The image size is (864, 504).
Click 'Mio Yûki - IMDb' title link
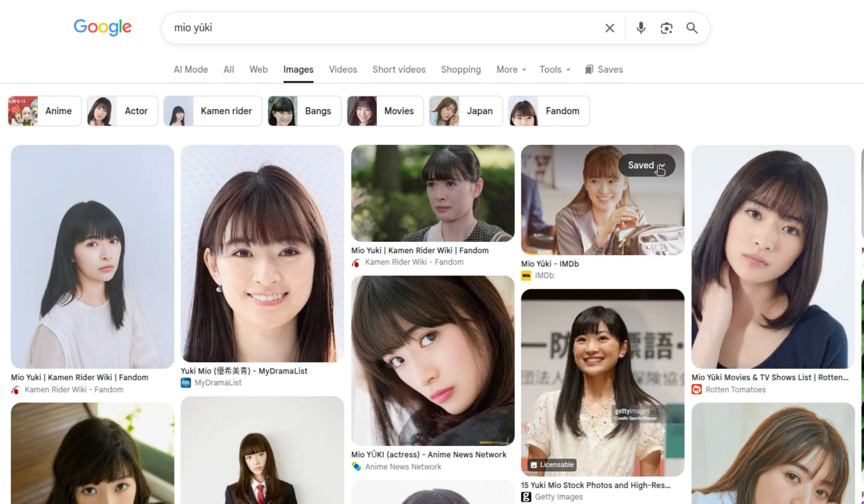[550, 264]
